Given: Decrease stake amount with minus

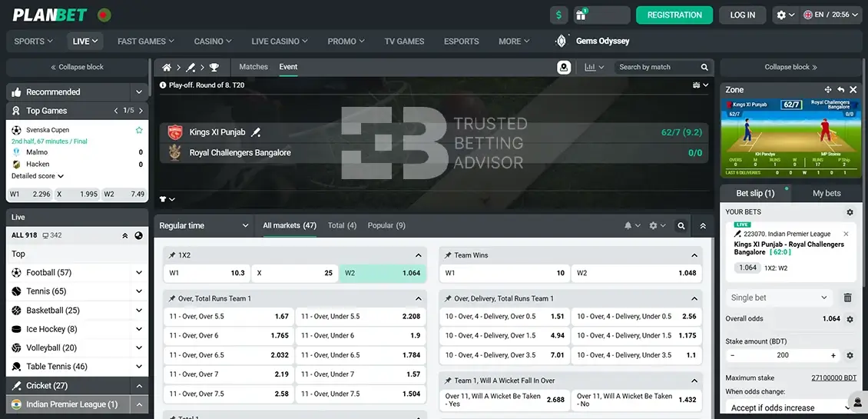Looking at the screenshot, I should click(733, 355).
